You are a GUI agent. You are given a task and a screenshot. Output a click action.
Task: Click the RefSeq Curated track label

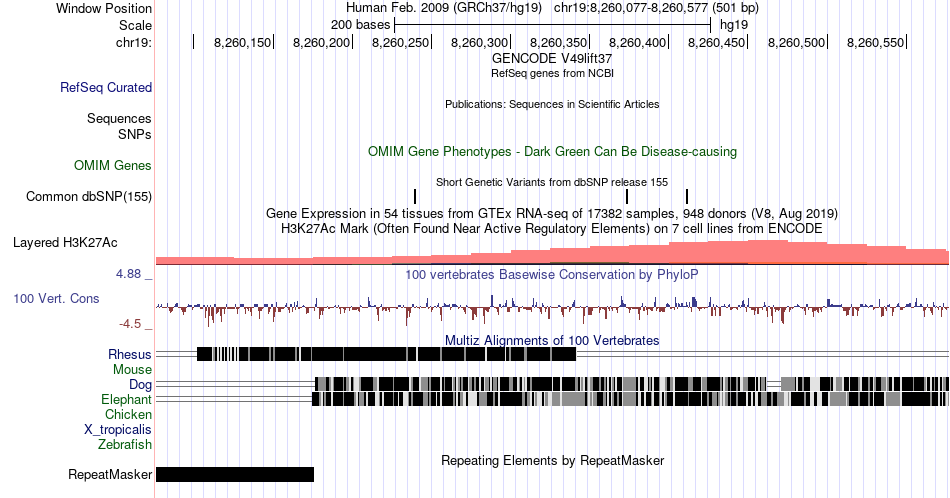106,87
